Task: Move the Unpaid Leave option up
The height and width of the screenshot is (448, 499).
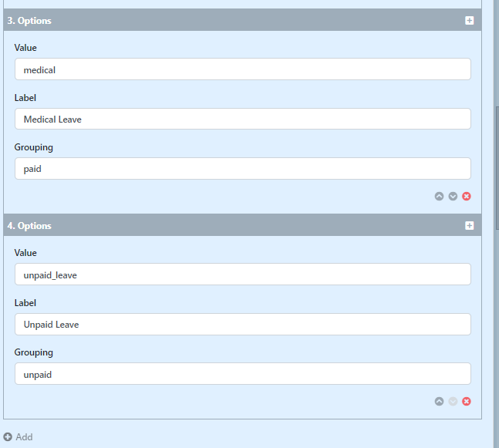Action: tap(439, 402)
